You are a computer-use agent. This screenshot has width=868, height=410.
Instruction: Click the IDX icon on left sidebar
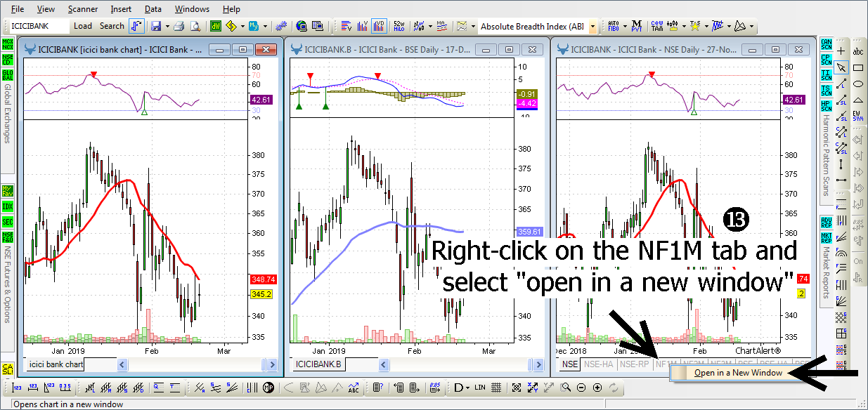tap(7, 206)
